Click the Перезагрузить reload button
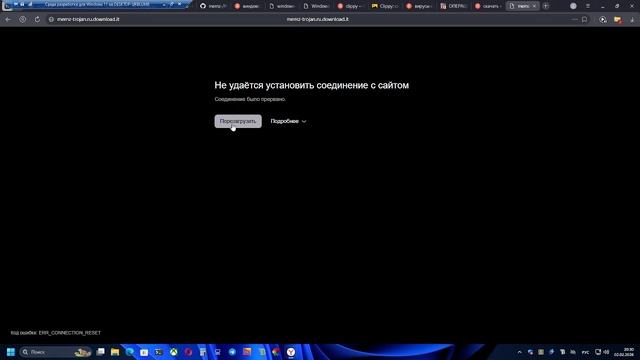The image size is (640, 360). point(238,121)
